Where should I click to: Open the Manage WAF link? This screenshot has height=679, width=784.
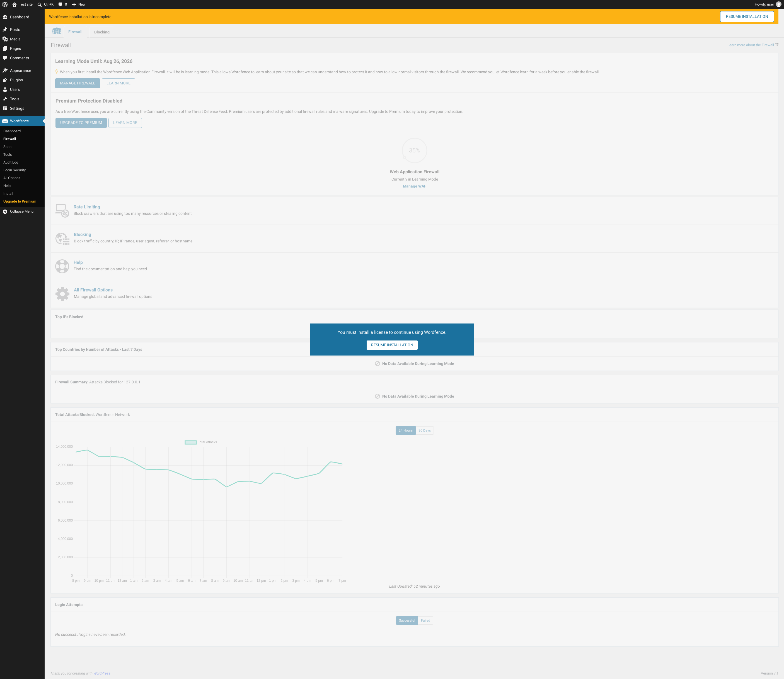click(x=414, y=186)
